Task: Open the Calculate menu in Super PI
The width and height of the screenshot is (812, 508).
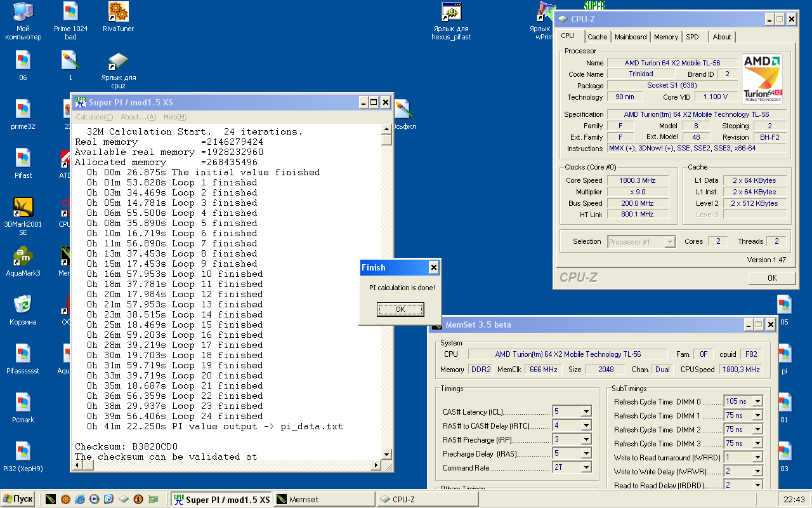Action: [95, 117]
